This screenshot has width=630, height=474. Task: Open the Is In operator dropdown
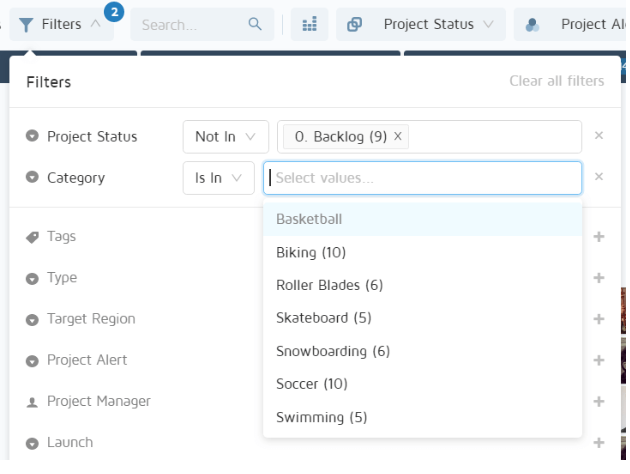pyautogui.click(x=217, y=177)
